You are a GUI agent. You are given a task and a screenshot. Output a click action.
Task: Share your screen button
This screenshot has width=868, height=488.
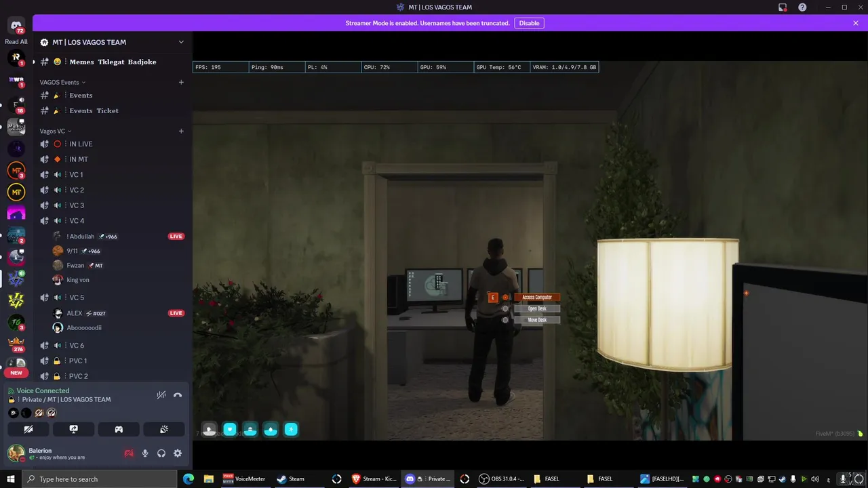coord(73,429)
